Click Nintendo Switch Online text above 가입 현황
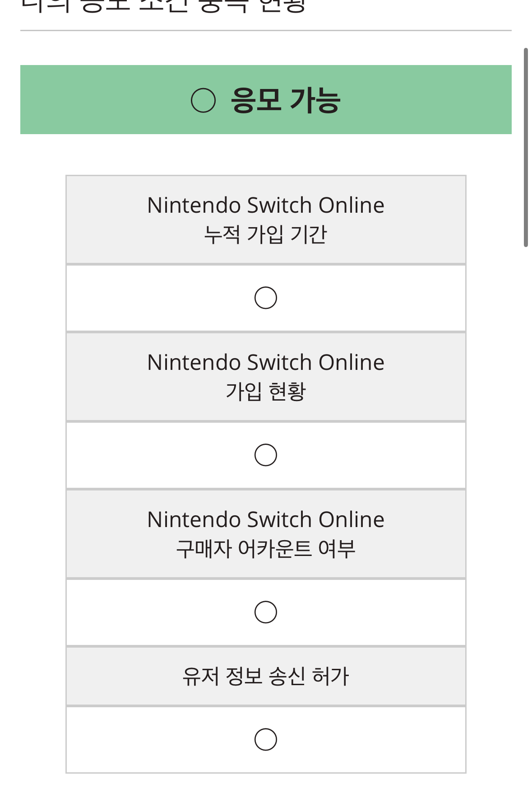 265,363
